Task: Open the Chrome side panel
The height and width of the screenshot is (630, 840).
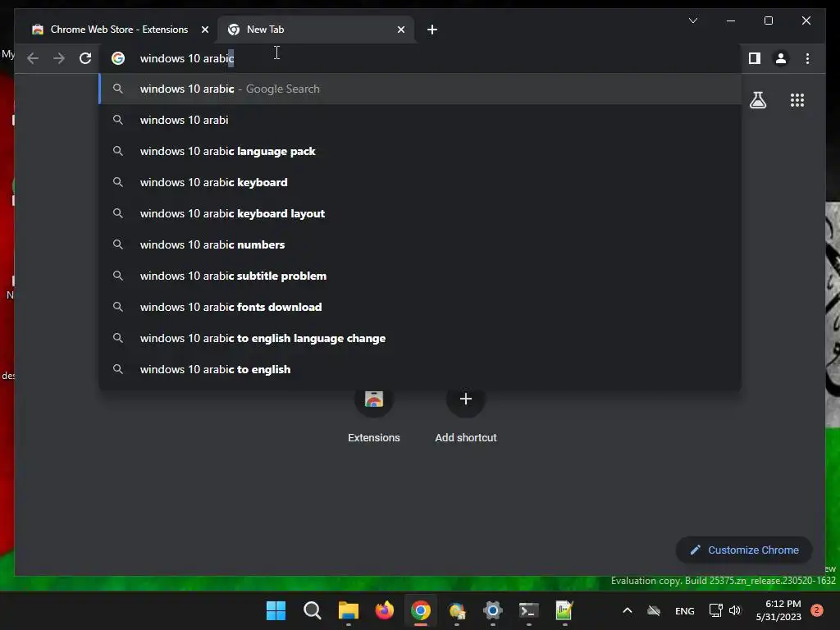Action: 755,58
